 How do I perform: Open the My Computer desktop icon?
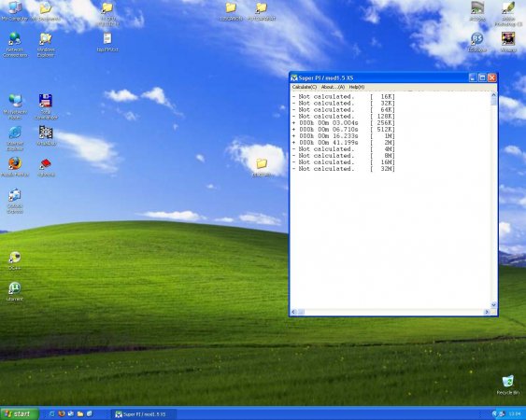(14, 10)
